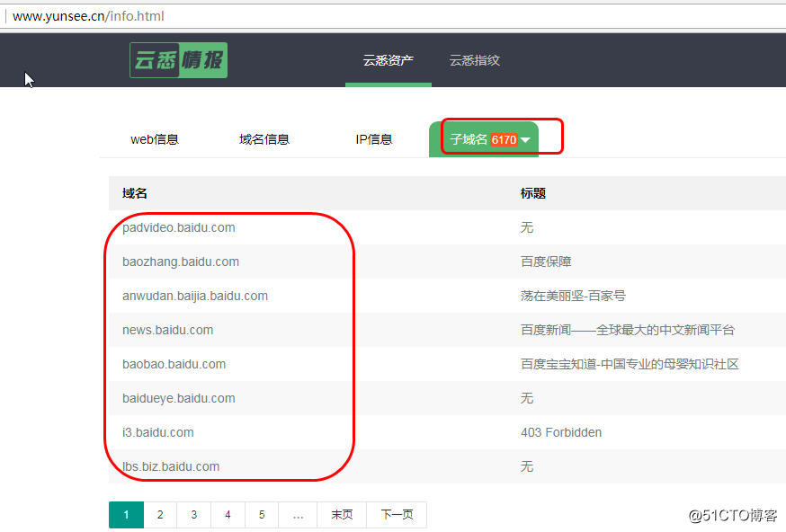Go to pagination page 1
This screenshot has width=786, height=532.
(126, 514)
